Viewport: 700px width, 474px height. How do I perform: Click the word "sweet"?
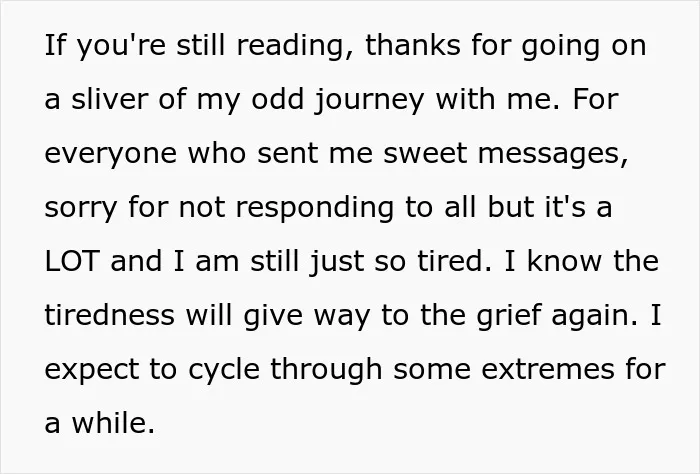tap(425, 153)
